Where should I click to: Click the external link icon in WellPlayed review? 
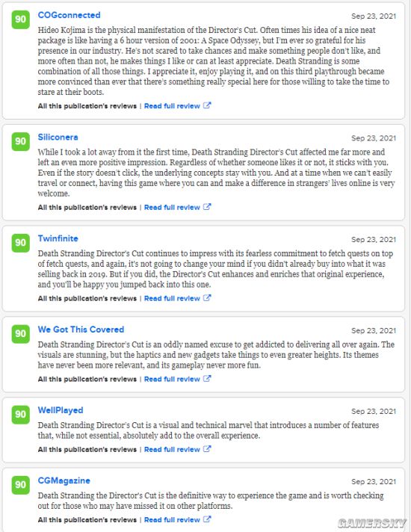click(x=207, y=449)
